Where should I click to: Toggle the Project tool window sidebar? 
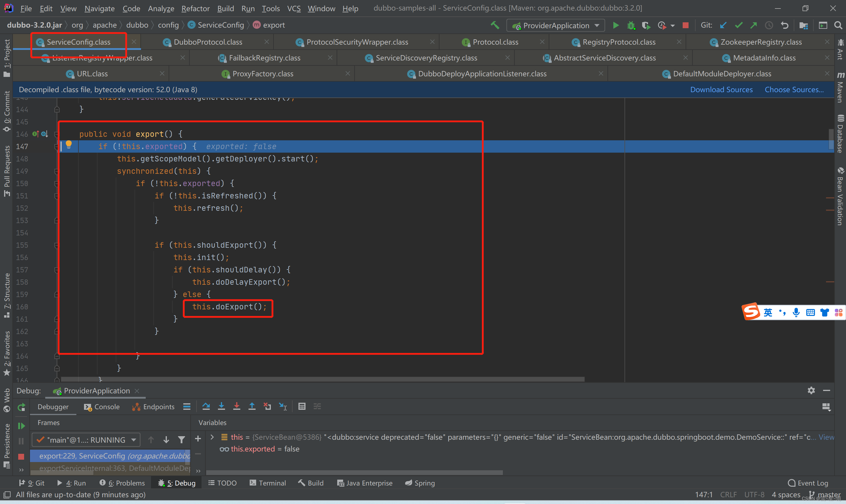point(6,58)
